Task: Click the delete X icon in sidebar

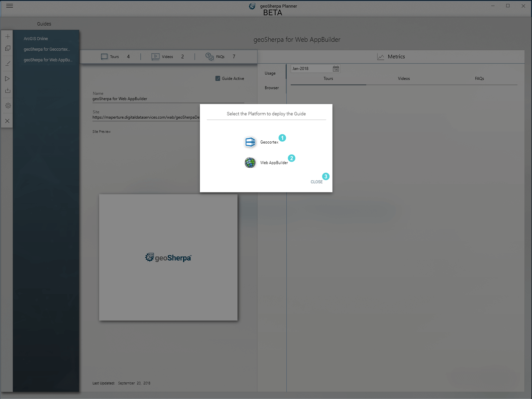Action: pos(7,121)
